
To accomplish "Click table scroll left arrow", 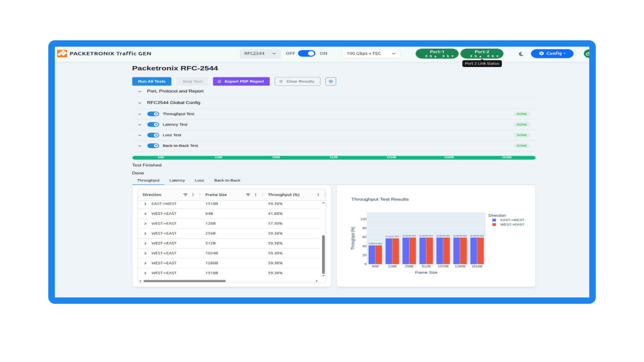I will point(140,281).
